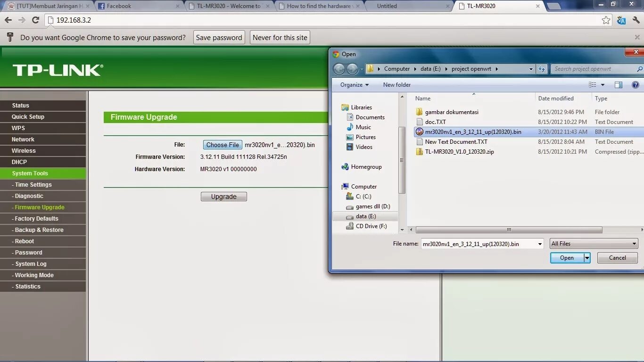Expand the address path history dropdown
644x362 pixels.
[531, 69]
